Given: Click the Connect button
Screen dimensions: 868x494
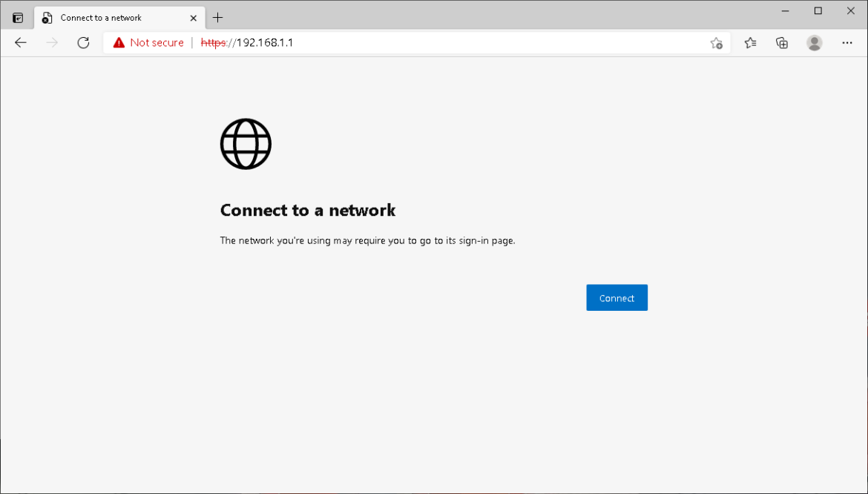Looking at the screenshot, I should 617,297.
